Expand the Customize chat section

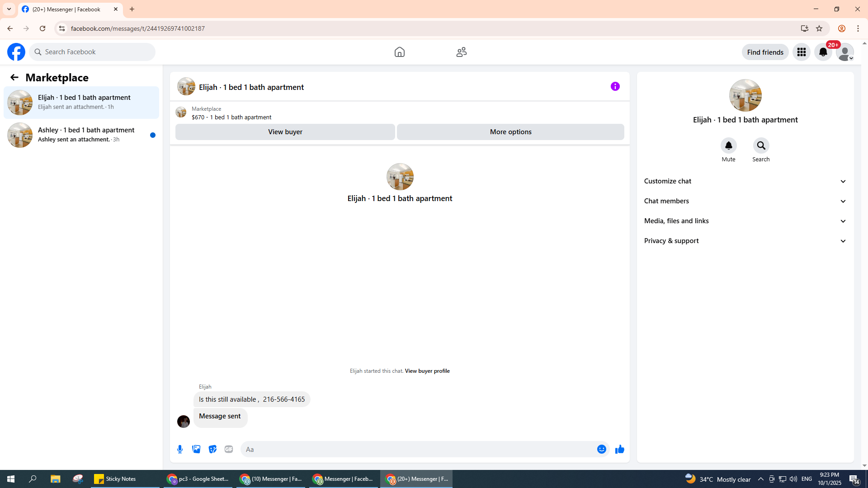pyautogui.click(x=745, y=181)
